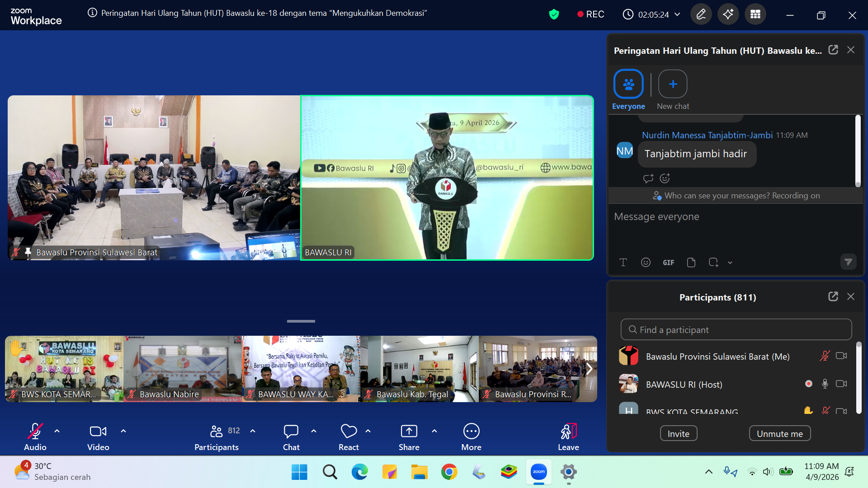Image resolution: width=868 pixels, height=488 pixels.
Task: Expand audio options arrow next to Audio
Action: click(x=57, y=431)
